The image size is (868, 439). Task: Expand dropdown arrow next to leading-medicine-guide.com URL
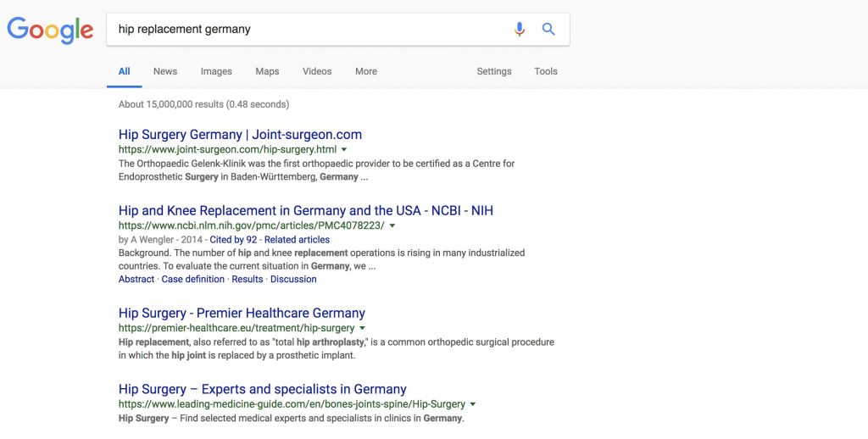[x=473, y=405]
